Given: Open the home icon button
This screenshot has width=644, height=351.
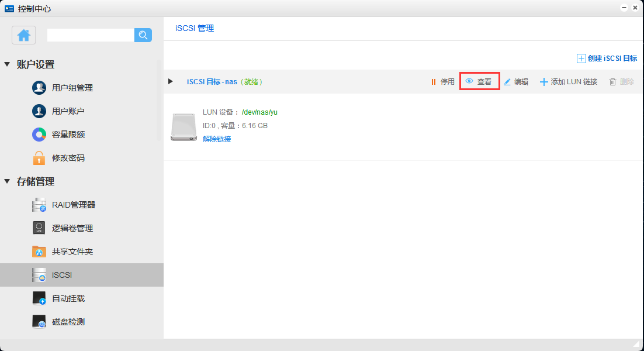Looking at the screenshot, I should (24, 35).
